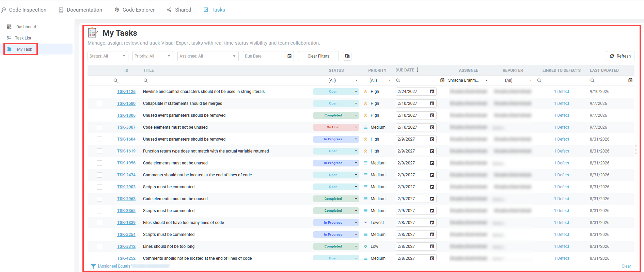Select the checkbox for TSK-2963
Screen dimensions: 644x272
99,199
